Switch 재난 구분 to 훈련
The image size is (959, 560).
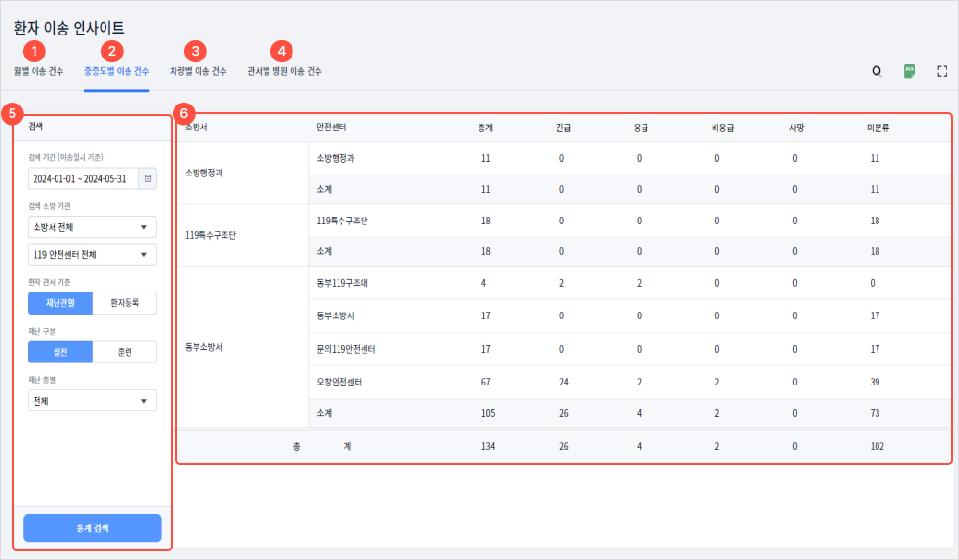pos(125,352)
